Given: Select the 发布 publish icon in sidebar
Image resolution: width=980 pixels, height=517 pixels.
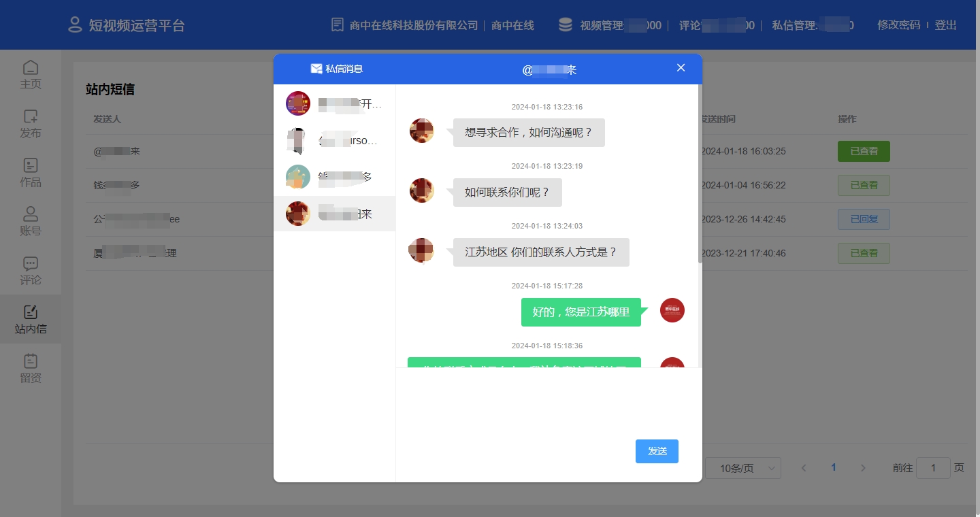Looking at the screenshot, I should (x=30, y=117).
